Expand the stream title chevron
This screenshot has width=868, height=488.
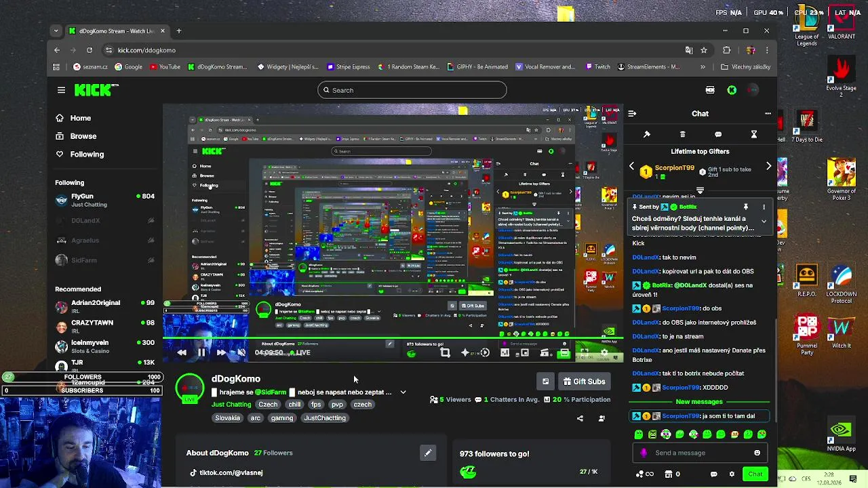point(403,392)
